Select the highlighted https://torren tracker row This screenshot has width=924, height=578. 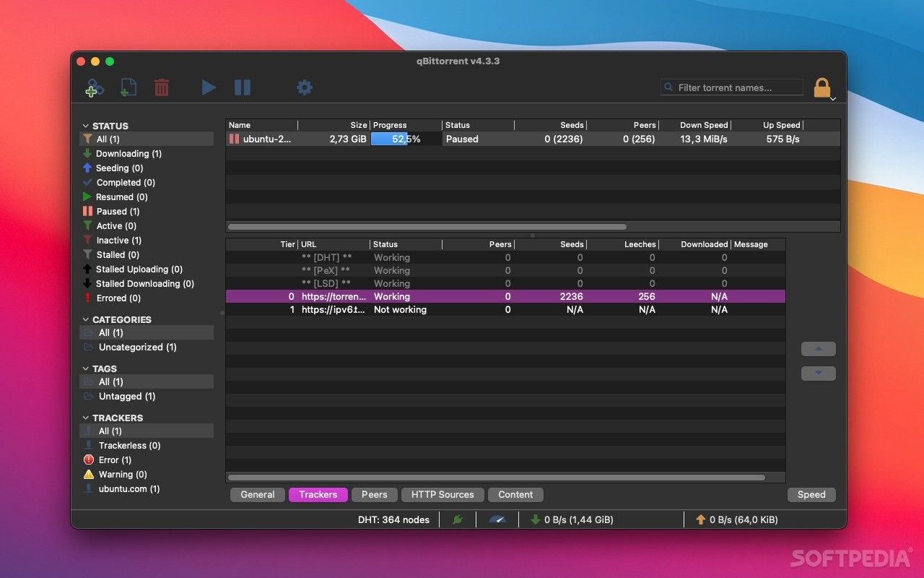505,296
